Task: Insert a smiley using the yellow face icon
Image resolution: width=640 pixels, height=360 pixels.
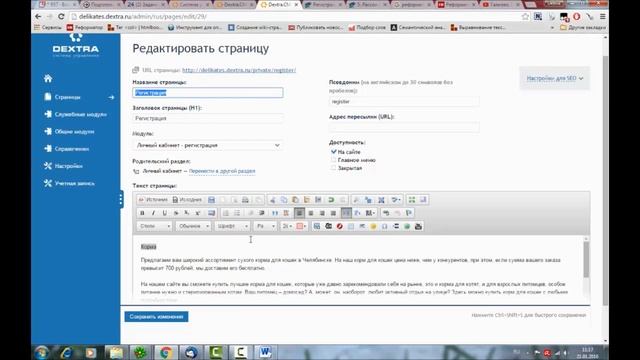Action: click(373, 226)
